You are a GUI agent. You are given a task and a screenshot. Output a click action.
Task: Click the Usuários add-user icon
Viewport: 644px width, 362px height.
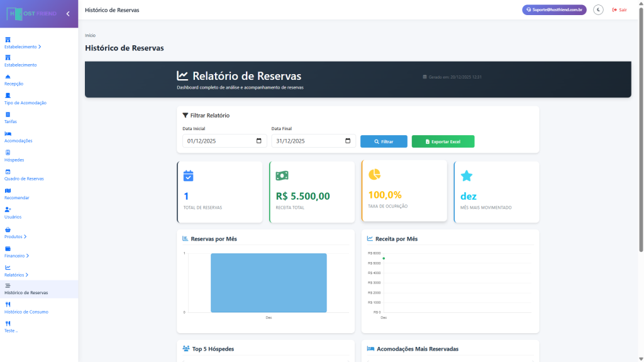click(x=8, y=209)
